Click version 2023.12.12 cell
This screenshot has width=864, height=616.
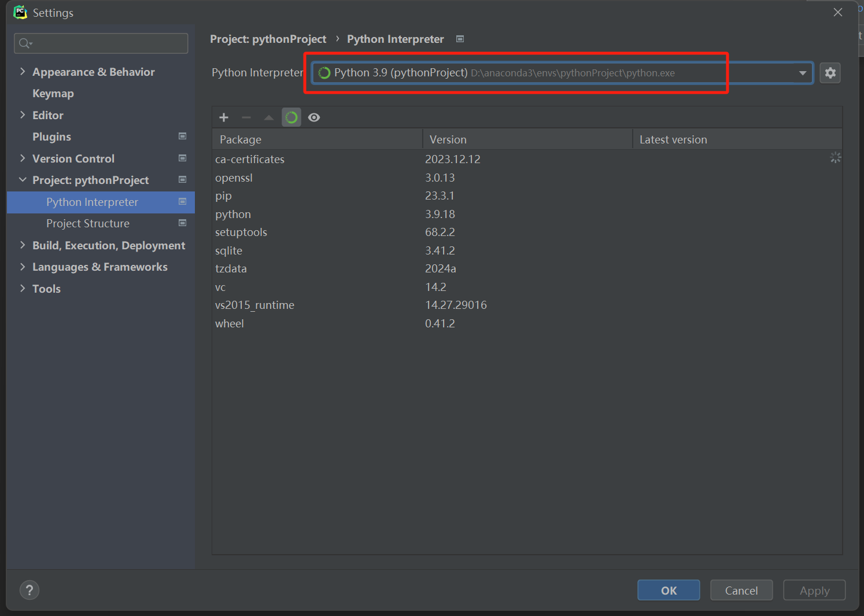point(453,159)
